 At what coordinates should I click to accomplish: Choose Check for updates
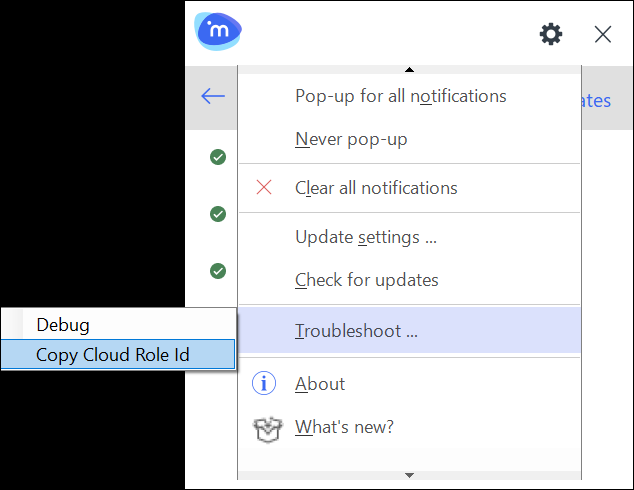366,281
